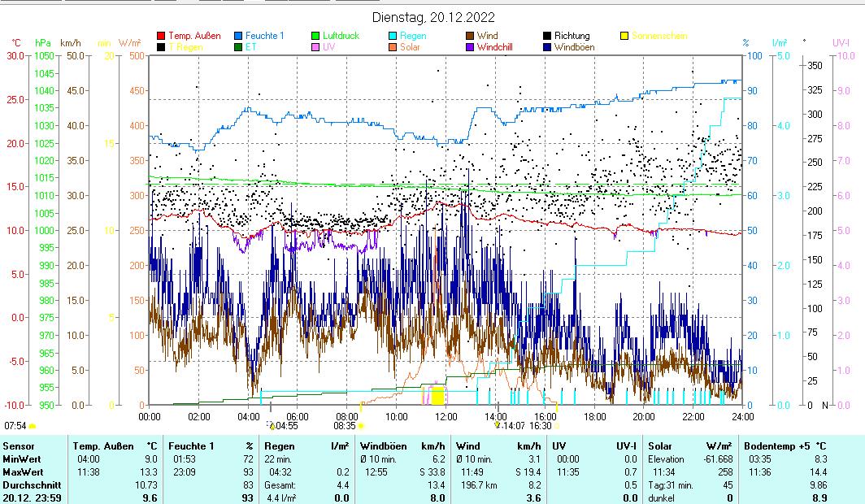
Task: Click the 12:00 time axis label
Action: pos(446,415)
